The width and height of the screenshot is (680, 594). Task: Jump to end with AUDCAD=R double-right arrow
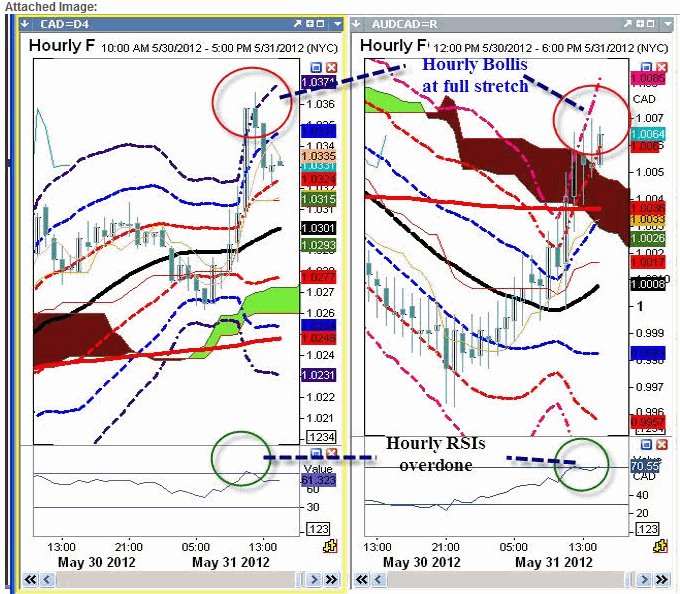coord(661,579)
